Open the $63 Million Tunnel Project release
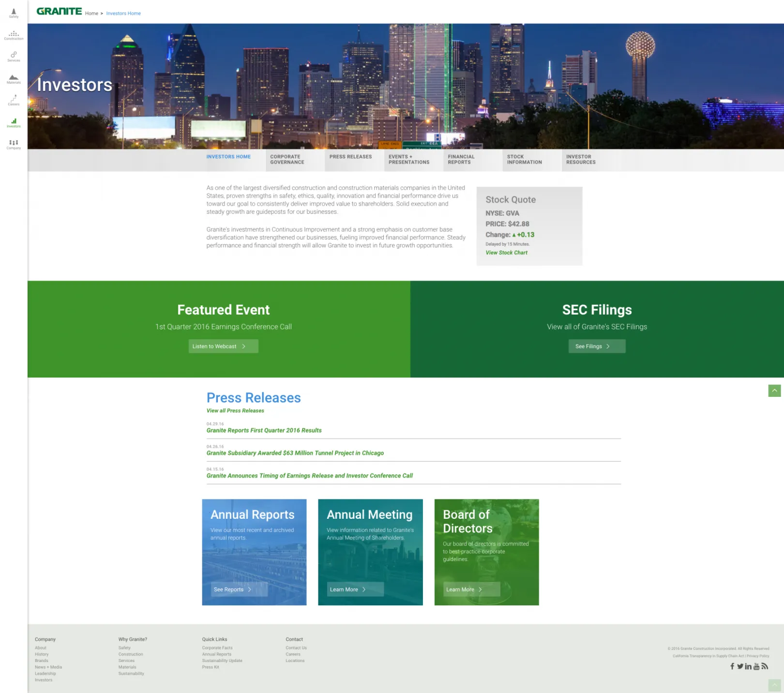This screenshot has height=693, width=784. [x=295, y=453]
